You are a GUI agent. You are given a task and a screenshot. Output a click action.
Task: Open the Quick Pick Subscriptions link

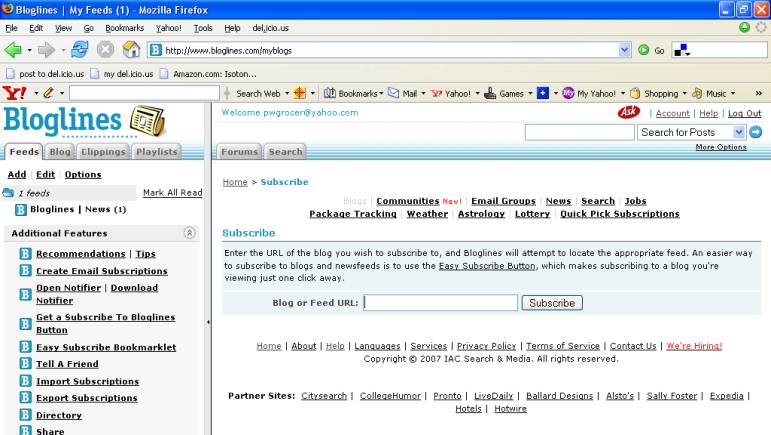620,214
